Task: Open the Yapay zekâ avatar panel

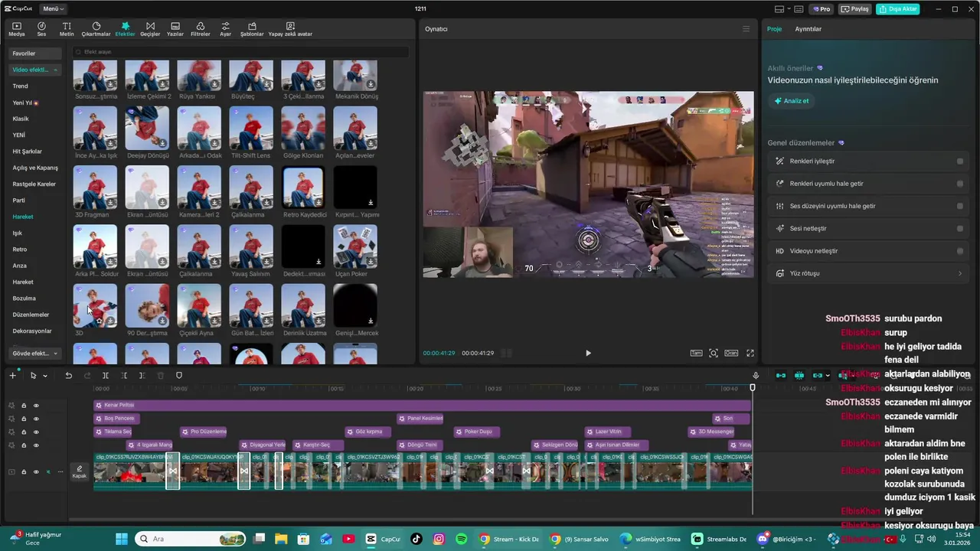Action: click(290, 29)
